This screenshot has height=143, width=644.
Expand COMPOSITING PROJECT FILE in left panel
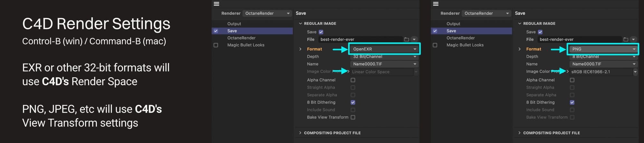pyautogui.click(x=300, y=133)
